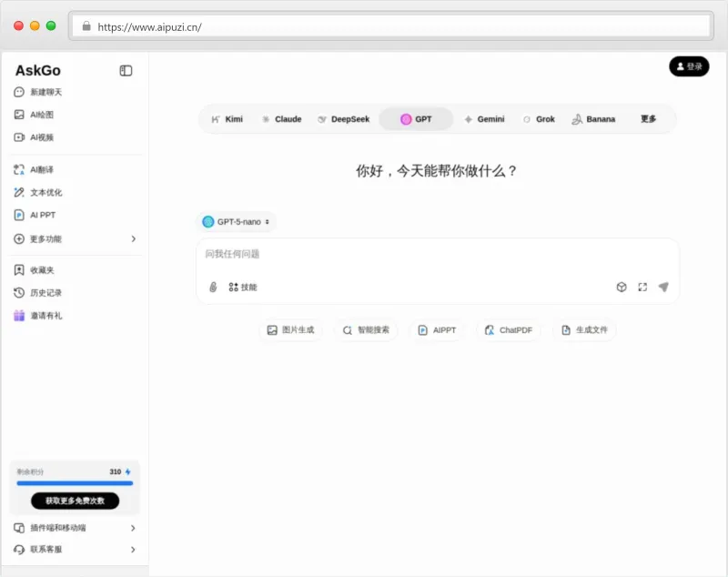Click the lightning bolt credits icon
The width and height of the screenshot is (728, 577).
coord(128,472)
